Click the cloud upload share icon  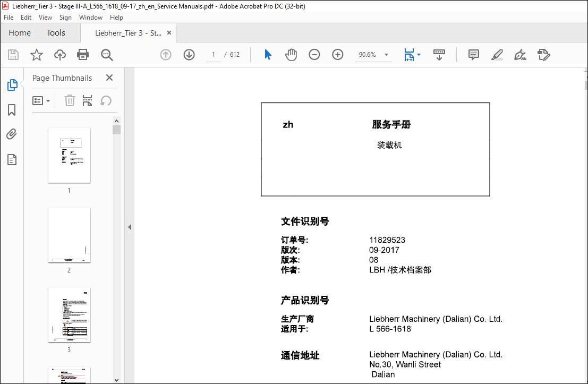coord(59,55)
